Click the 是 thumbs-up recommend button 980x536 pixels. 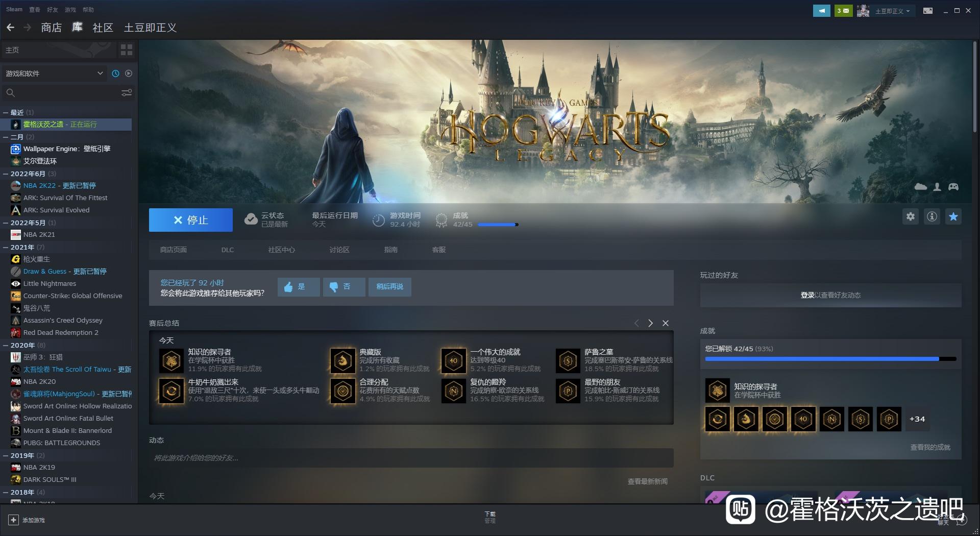click(299, 287)
